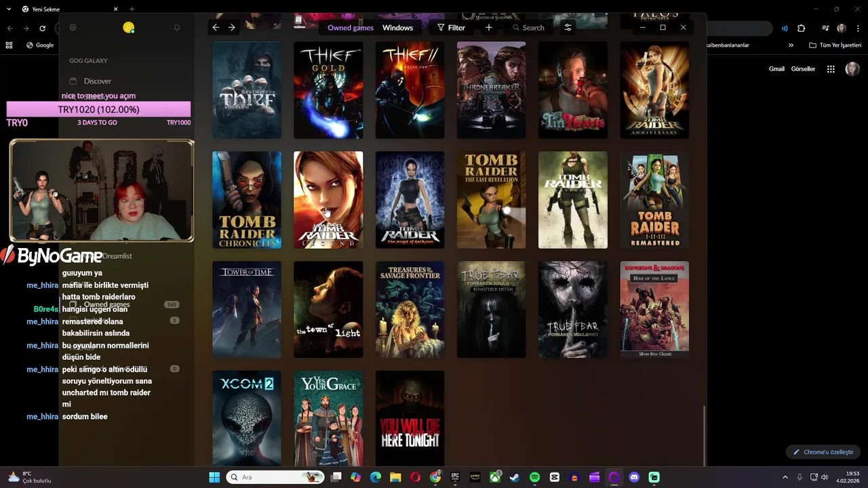
Task: Open Tin Hearts game cover
Action: click(573, 90)
